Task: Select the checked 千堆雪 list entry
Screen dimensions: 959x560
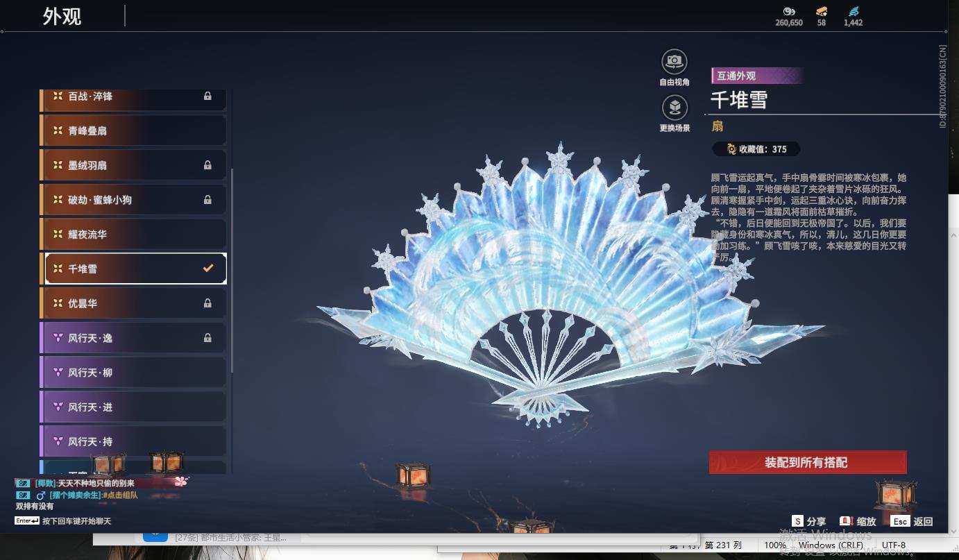Action: [x=135, y=269]
